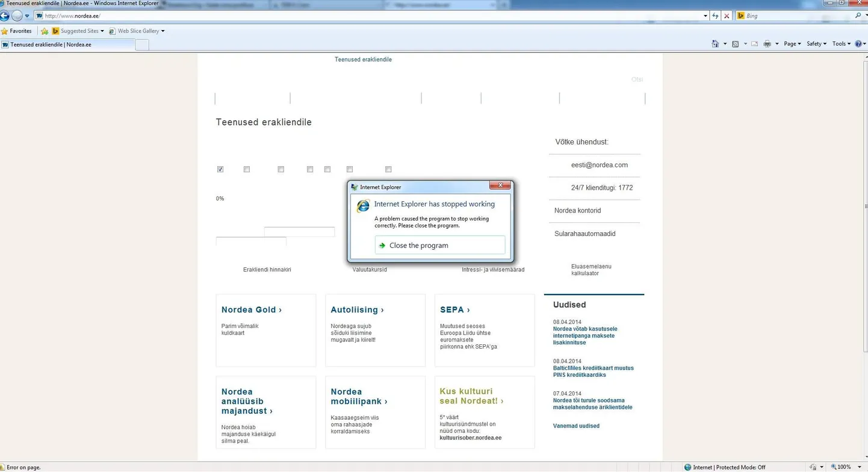Click the browser Back arrow button
The image size is (868, 472).
click(x=4, y=16)
